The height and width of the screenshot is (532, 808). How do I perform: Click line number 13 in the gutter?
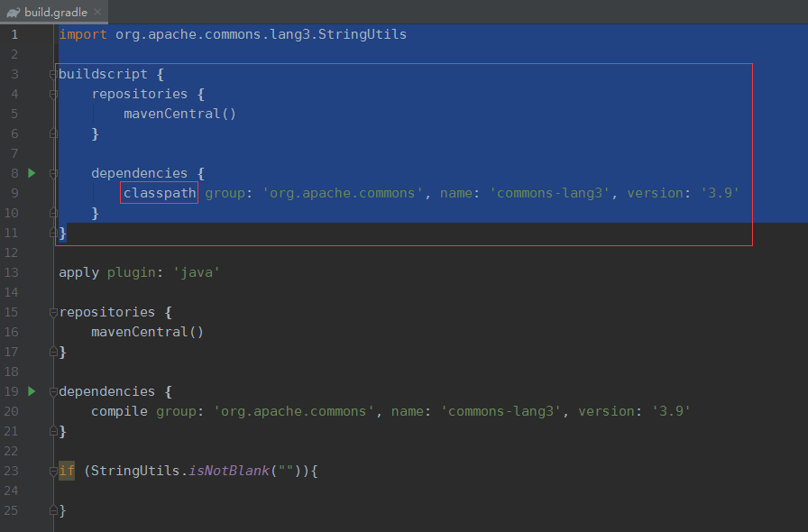point(11,272)
